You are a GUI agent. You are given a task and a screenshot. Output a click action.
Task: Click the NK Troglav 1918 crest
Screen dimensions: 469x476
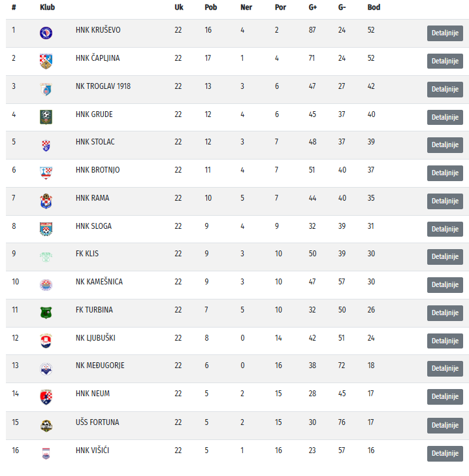click(46, 89)
